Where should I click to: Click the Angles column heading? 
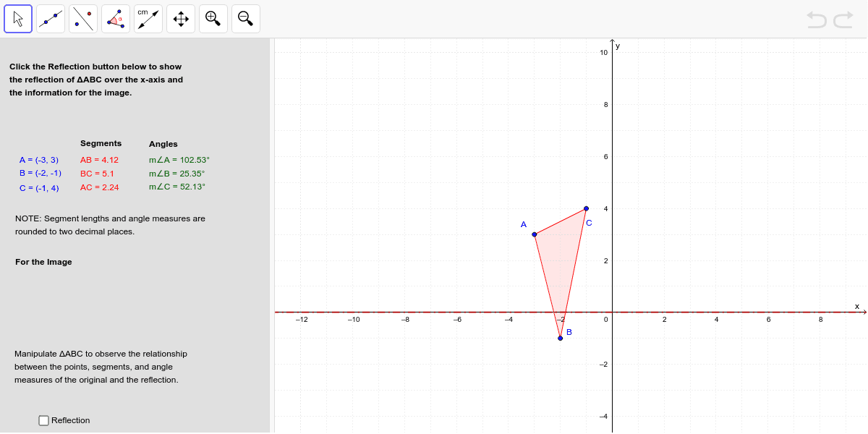coord(163,144)
